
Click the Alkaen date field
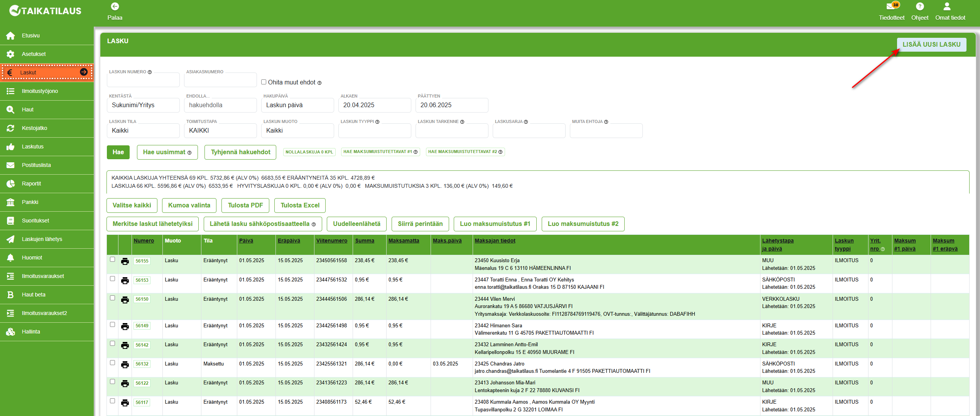tap(375, 105)
